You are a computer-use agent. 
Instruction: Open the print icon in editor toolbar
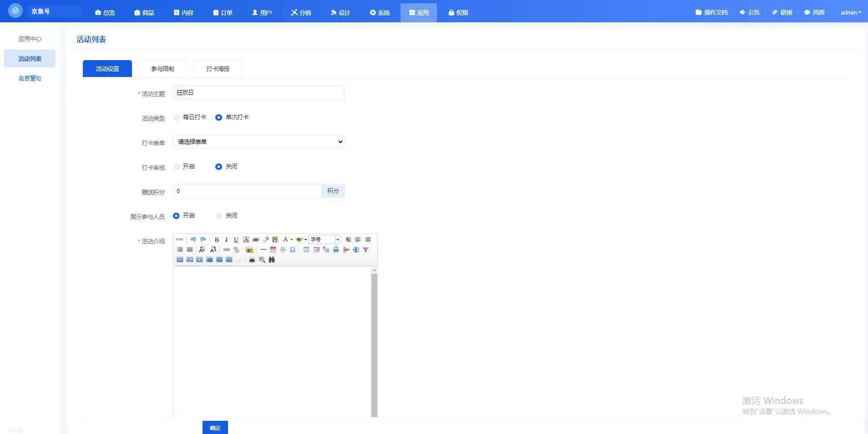(x=252, y=260)
